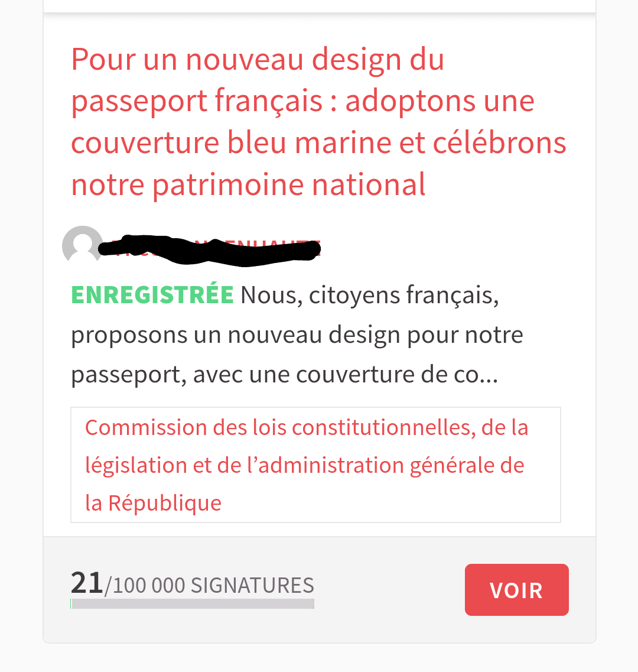Click the petition description excerpt text
Screen dimensions: 638x672
[x=297, y=335]
